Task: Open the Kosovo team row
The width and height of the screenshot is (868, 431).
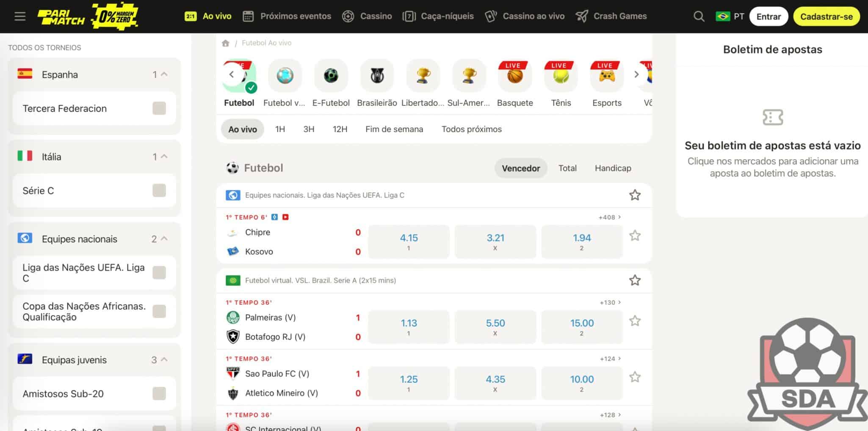Action: tap(293, 252)
